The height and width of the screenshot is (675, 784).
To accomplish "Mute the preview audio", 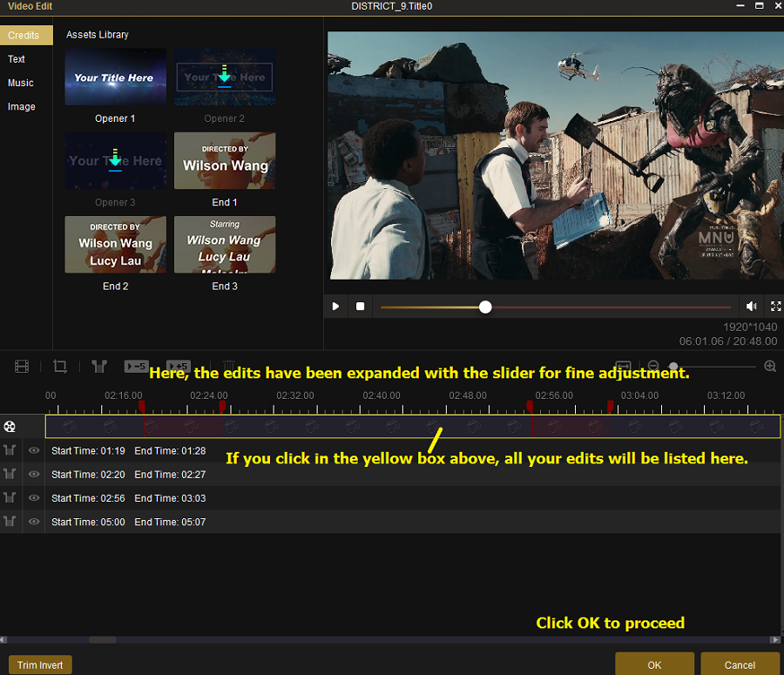I will coord(751,306).
